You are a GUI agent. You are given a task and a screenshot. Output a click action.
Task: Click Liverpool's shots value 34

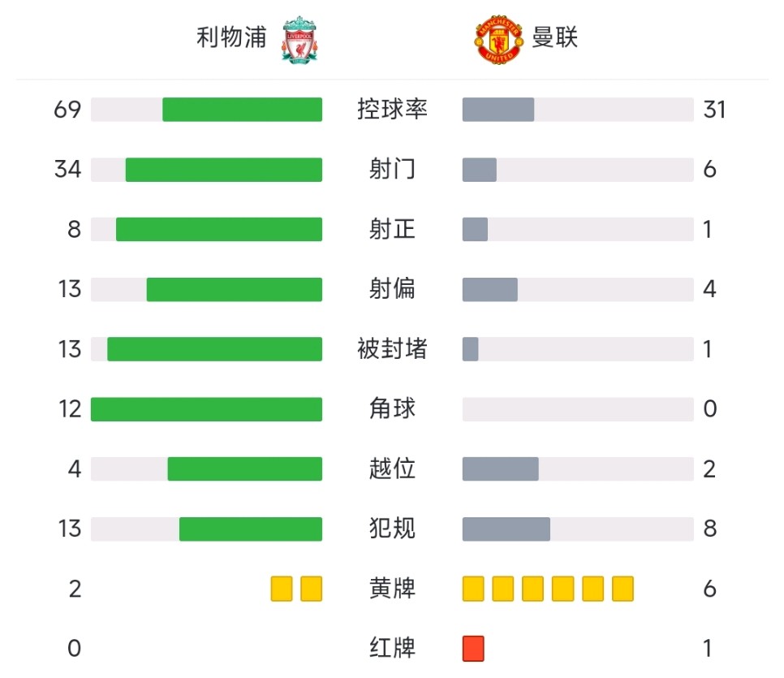click(67, 169)
